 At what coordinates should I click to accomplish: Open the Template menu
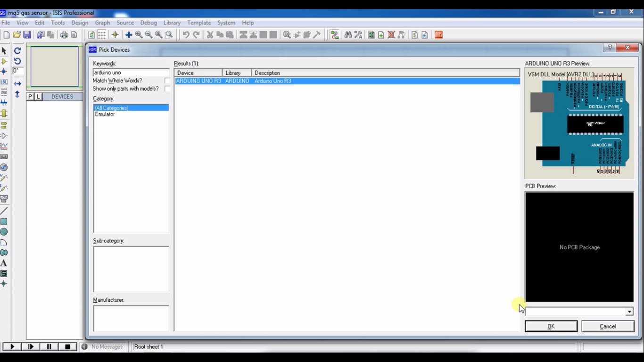click(199, 23)
